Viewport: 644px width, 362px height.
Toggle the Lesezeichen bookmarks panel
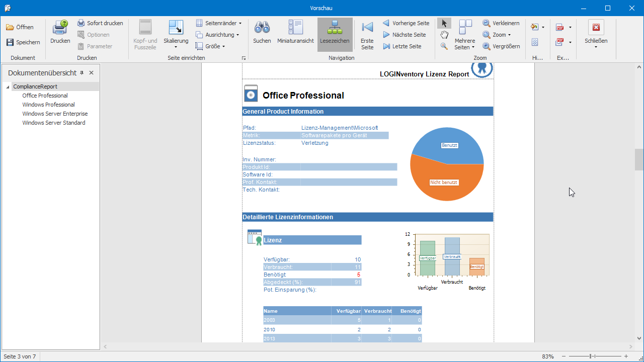335,34
